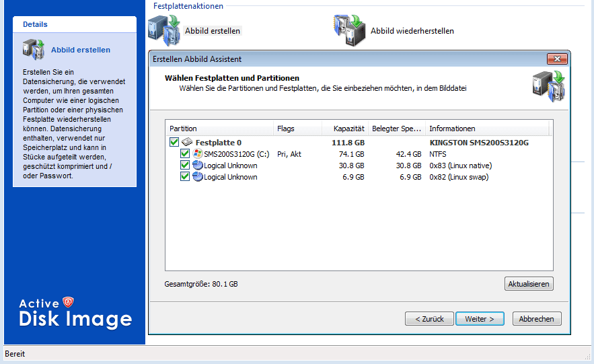This screenshot has height=364, width=594.
Task: Click the Festplattenaktionen section heading
Action: tap(188, 6)
